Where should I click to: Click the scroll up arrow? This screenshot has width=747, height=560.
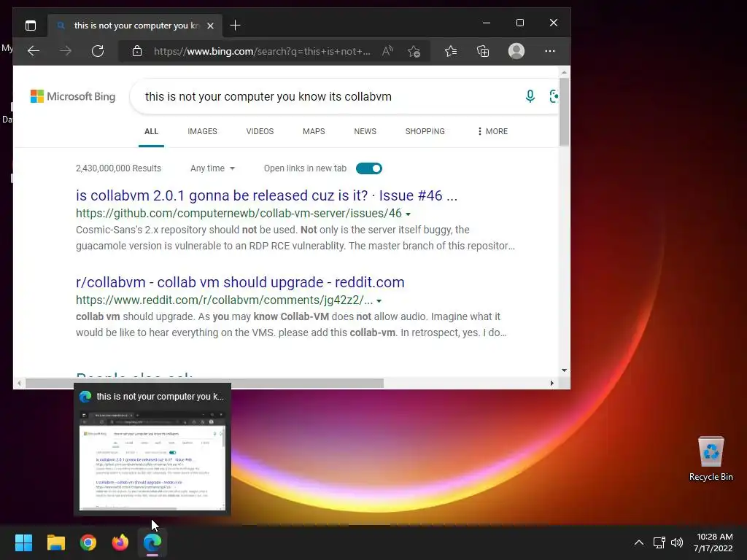tap(564, 72)
